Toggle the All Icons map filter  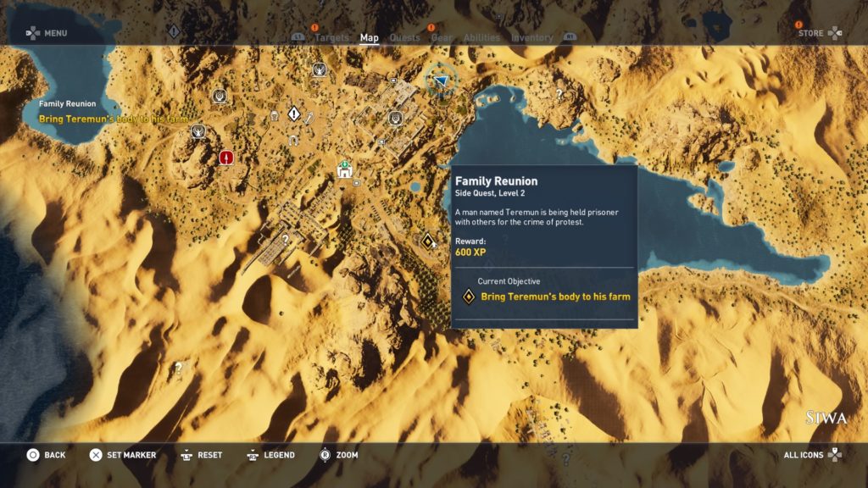[x=812, y=455]
